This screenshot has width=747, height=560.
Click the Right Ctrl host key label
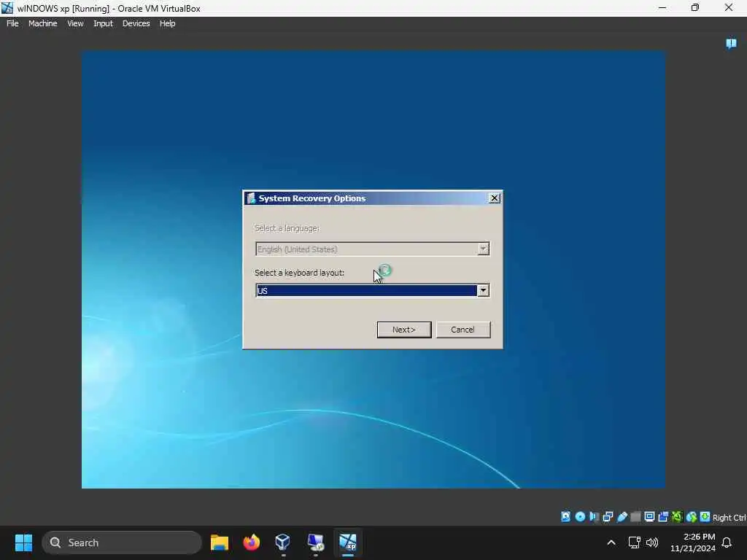pyautogui.click(x=729, y=518)
